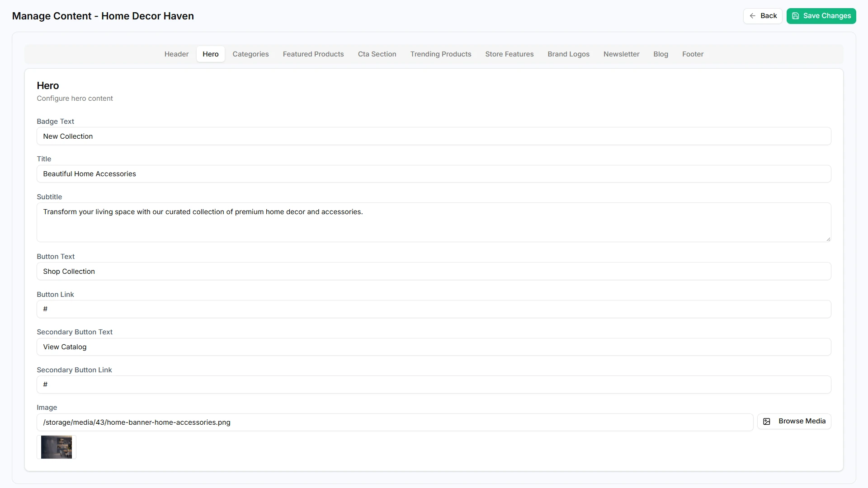Focus the Button Text field Shop Collection
Viewport: 868px width, 488px height.
434,272
